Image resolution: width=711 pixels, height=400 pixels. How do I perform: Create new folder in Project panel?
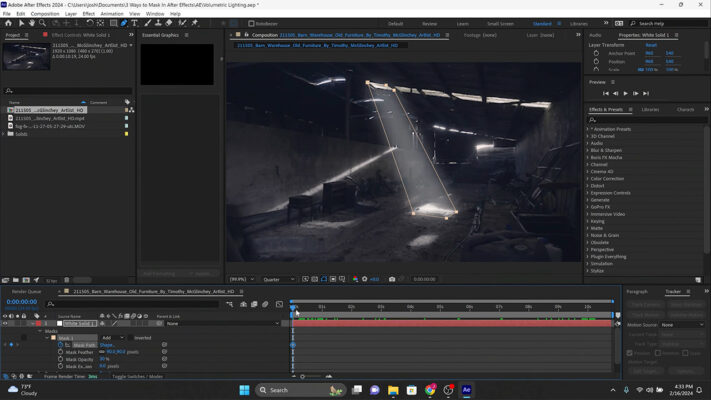(x=16, y=280)
